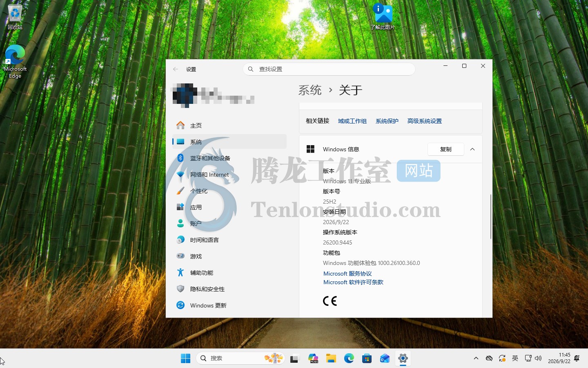Open 账户 settings

[229, 224]
